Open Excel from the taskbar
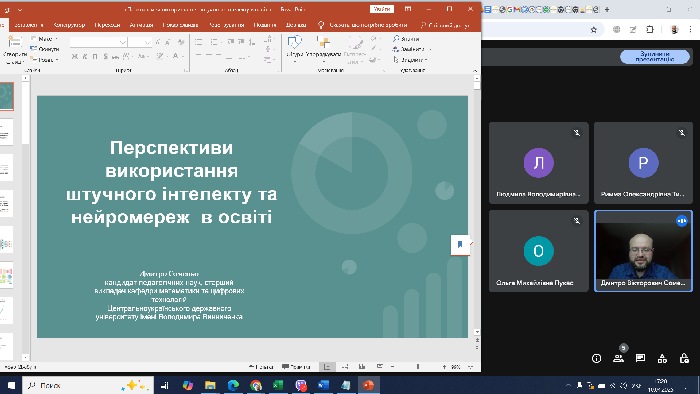Viewport: 700px width, 394px height. [278, 385]
